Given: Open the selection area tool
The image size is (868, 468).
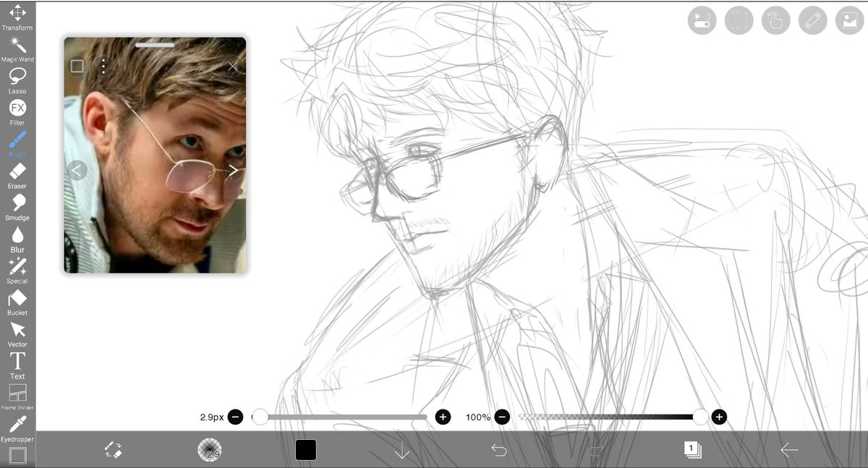Looking at the screenshot, I should click(739, 20).
